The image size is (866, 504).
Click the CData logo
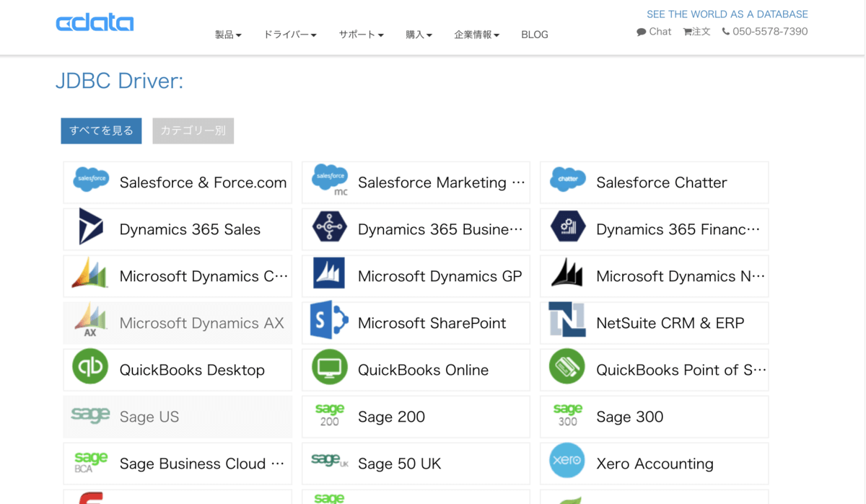95,23
